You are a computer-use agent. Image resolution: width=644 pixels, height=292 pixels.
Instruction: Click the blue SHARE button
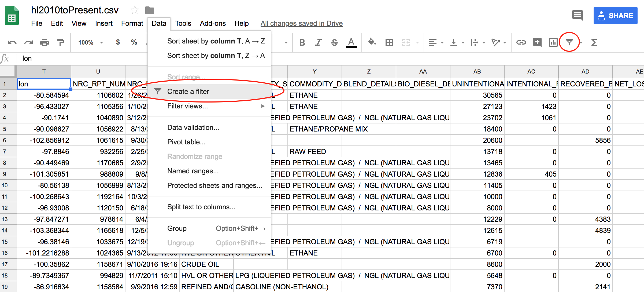615,16
